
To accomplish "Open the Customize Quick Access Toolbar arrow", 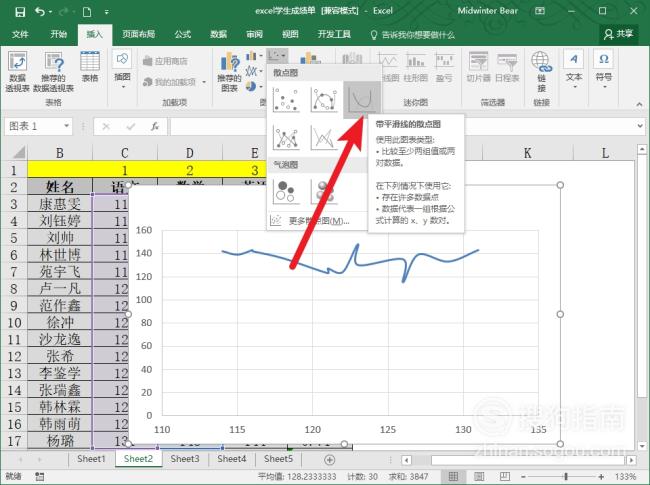I will coord(107,12).
